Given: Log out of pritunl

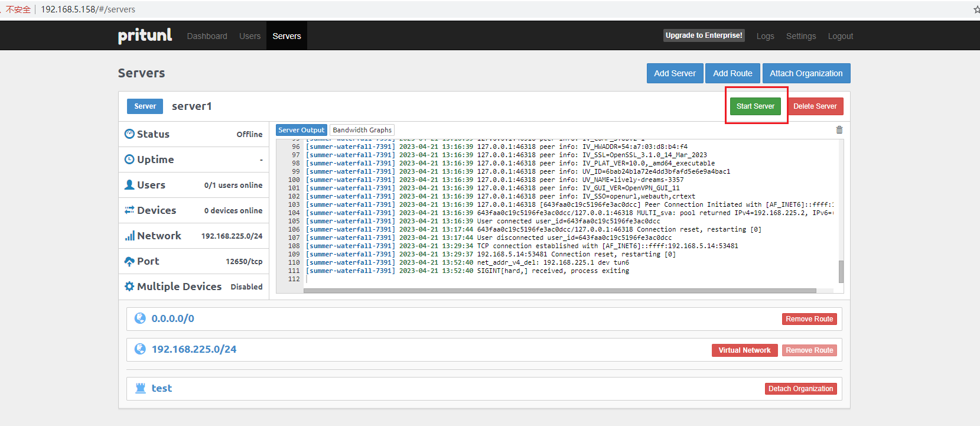Looking at the screenshot, I should pos(841,36).
